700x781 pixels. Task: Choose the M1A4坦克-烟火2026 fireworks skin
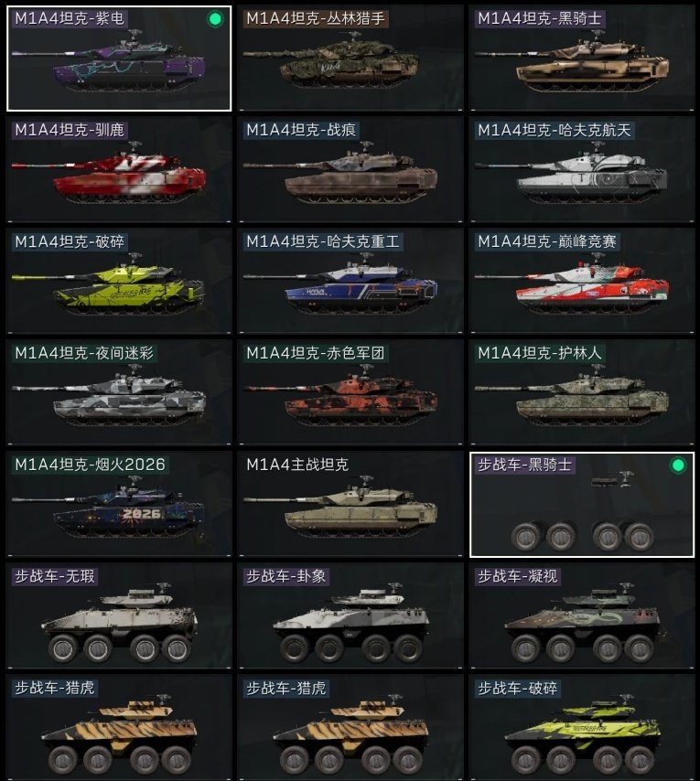(119, 504)
